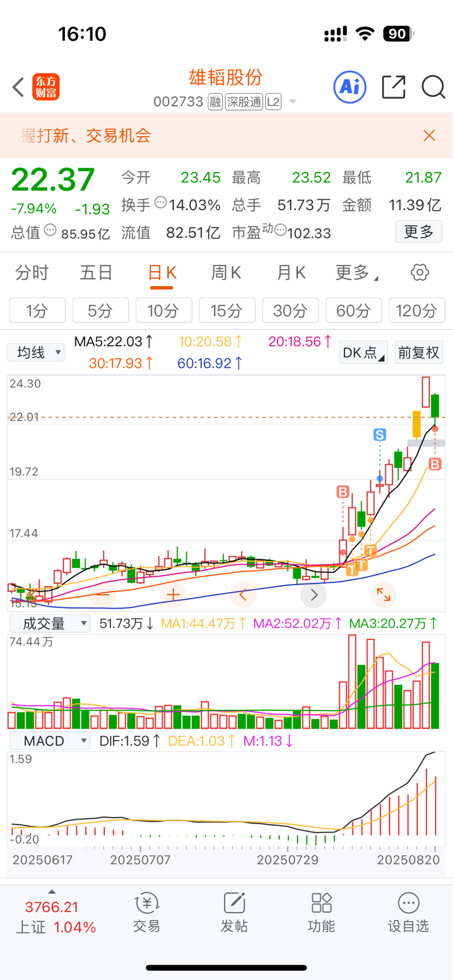
Task: Tap the share/export icon
Action: click(394, 87)
